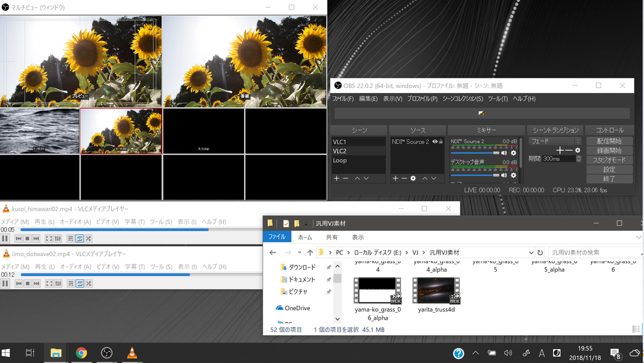The image size is (644, 363).
Task: Open mixer settings gear for デスクトップ音声
Action: (513, 175)
